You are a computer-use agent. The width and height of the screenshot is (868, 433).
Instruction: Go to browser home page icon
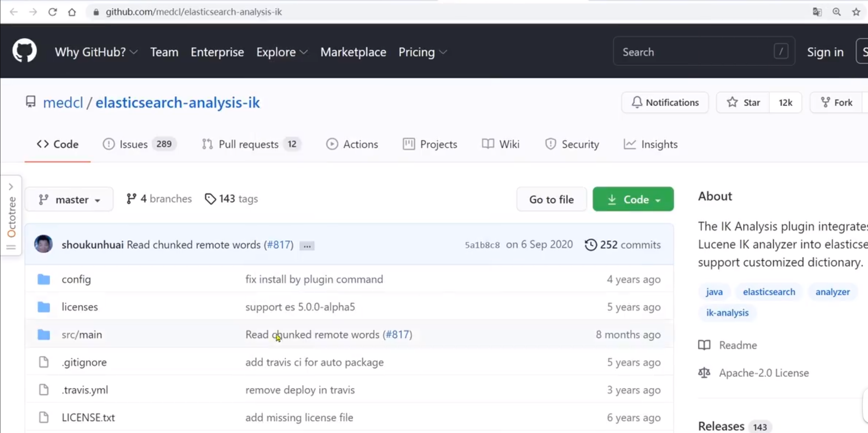pos(72,12)
